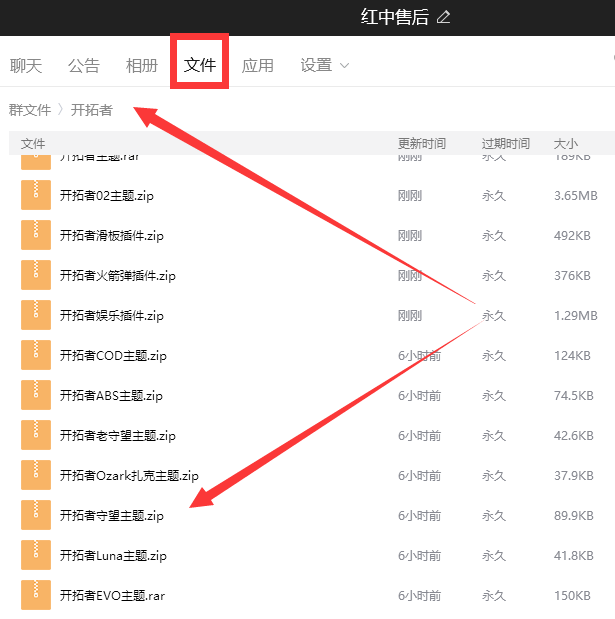This screenshot has height=619, width=615.
Task: Select the 文件 tab
Action: tap(200, 65)
